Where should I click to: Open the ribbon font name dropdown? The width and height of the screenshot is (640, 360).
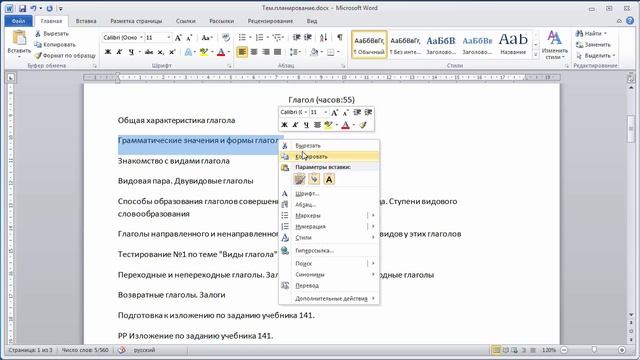[x=141, y=38]
